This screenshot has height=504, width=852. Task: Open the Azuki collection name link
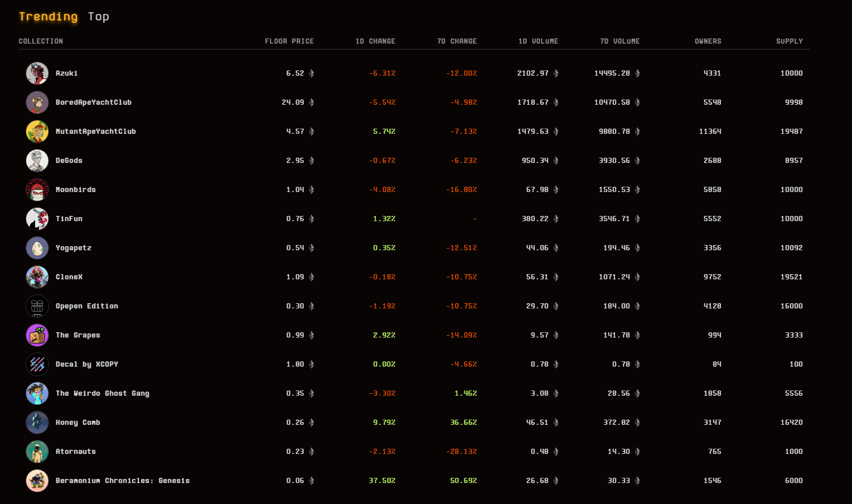(x=67, y=73)
